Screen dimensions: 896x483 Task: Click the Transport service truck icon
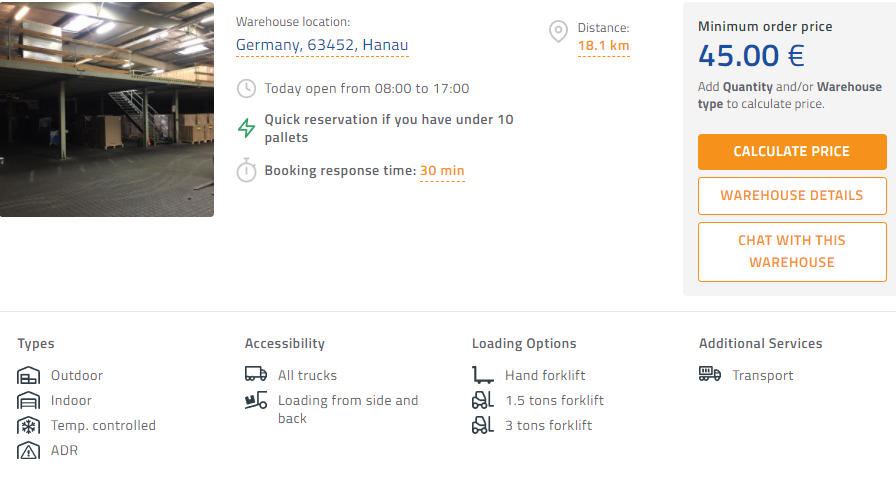click(710, 375)
